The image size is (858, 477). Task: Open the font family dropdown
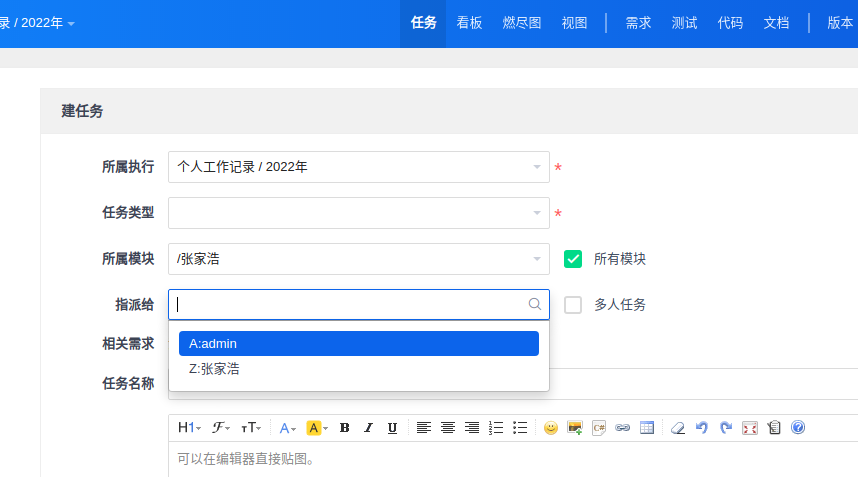tap(221, 428)
